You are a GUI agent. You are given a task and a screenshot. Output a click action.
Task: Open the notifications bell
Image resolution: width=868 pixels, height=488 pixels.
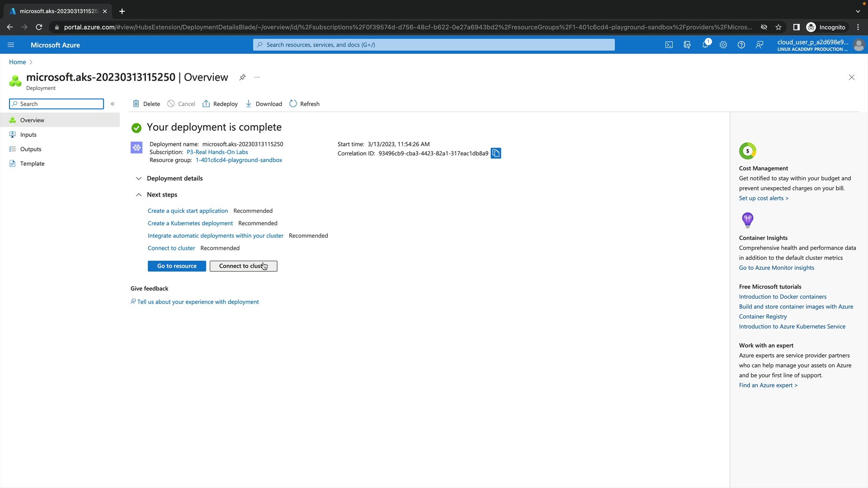click(x=705, y=45)
